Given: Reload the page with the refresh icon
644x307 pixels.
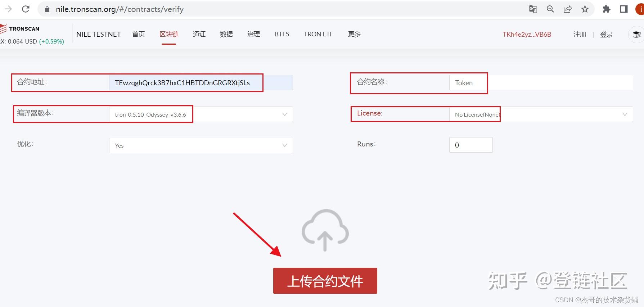Looking at the screenshot, I should coord(26,9).
